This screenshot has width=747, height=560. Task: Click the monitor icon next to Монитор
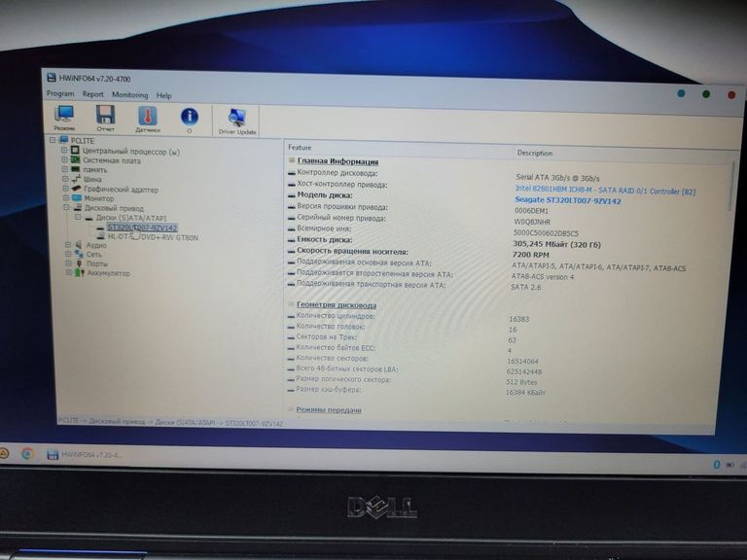tap(77, 197)
